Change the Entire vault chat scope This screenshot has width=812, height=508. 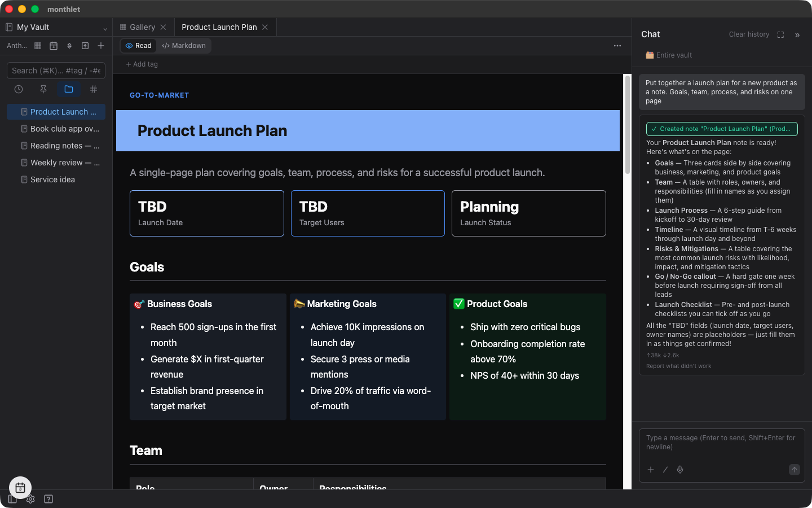[669, 55]
